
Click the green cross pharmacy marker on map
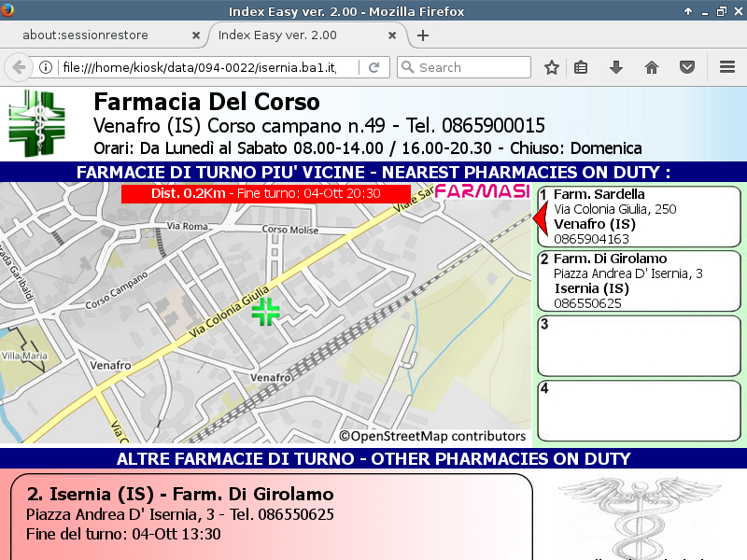[266, 312]
